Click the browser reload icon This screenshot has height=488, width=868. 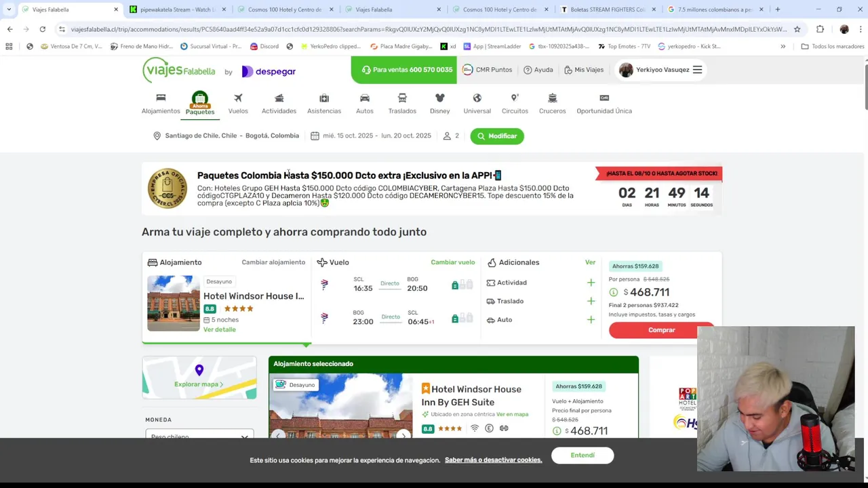42,29
